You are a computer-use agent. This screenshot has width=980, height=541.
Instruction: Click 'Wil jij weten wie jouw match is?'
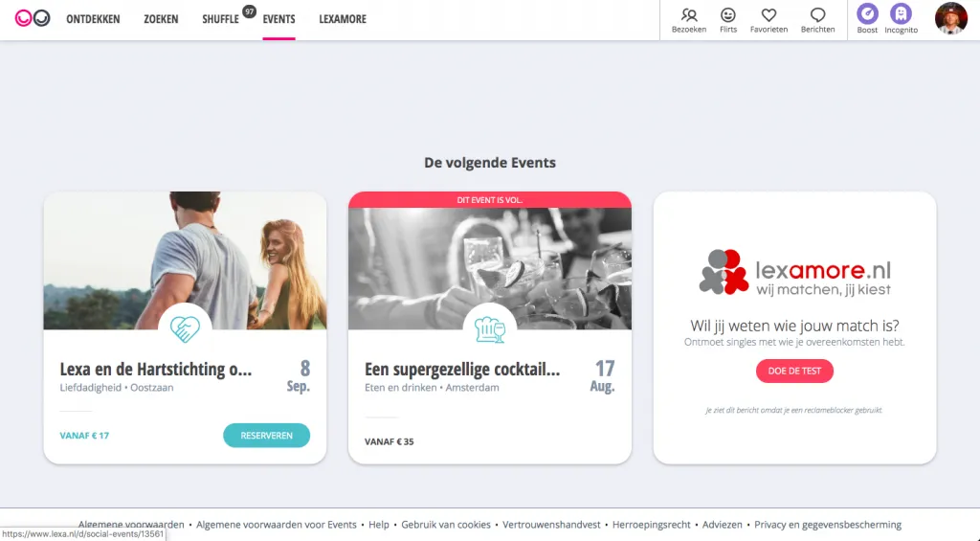tap(794, 326)
